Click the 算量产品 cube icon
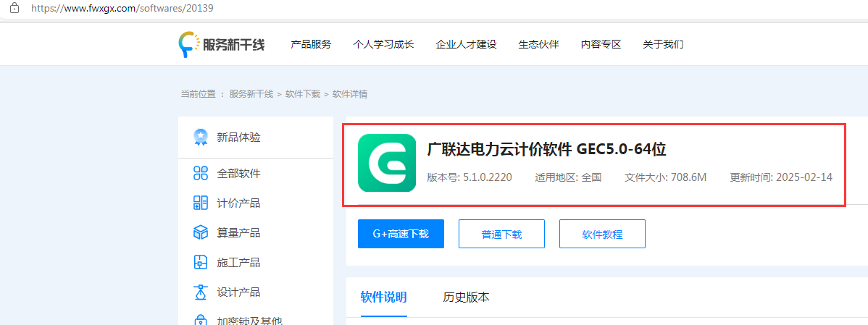Viewport: 868px width, 325px height. coord(201,232)
